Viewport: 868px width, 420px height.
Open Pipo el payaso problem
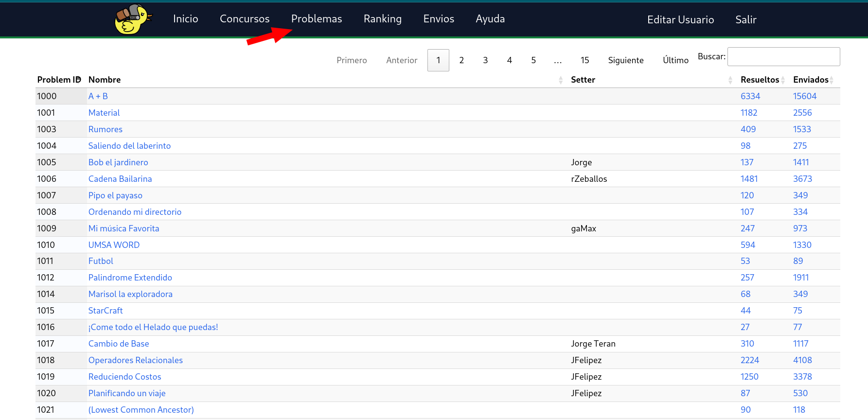[x=115, y=195]
